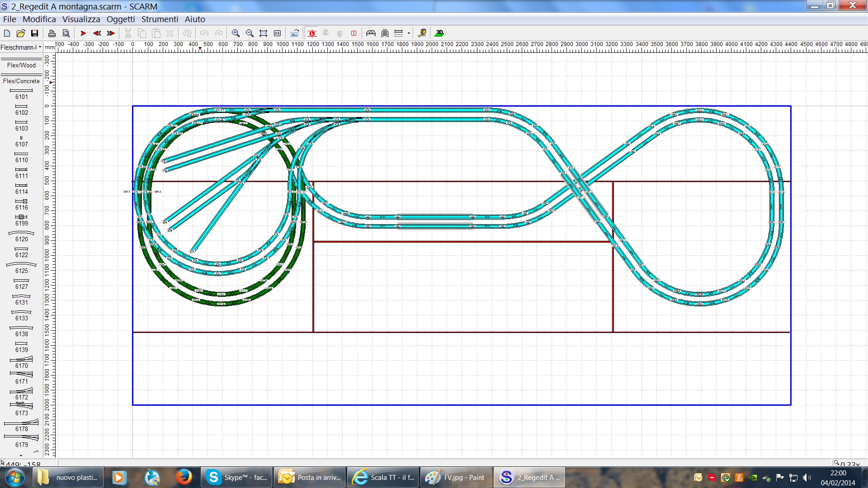Pick curved track 6120

pos(21,236)
